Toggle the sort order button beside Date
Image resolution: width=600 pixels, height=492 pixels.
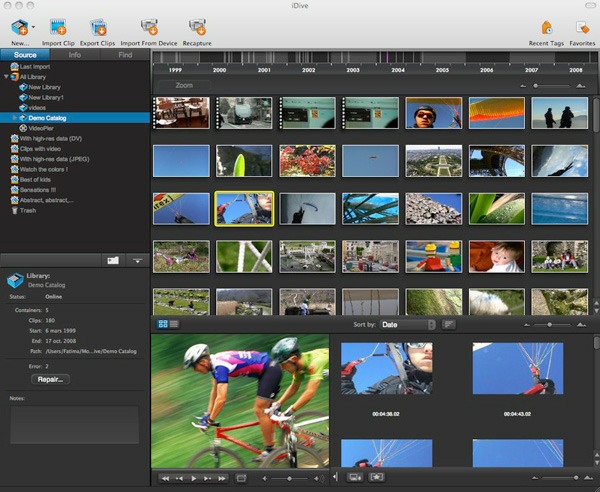coord(449,324)
